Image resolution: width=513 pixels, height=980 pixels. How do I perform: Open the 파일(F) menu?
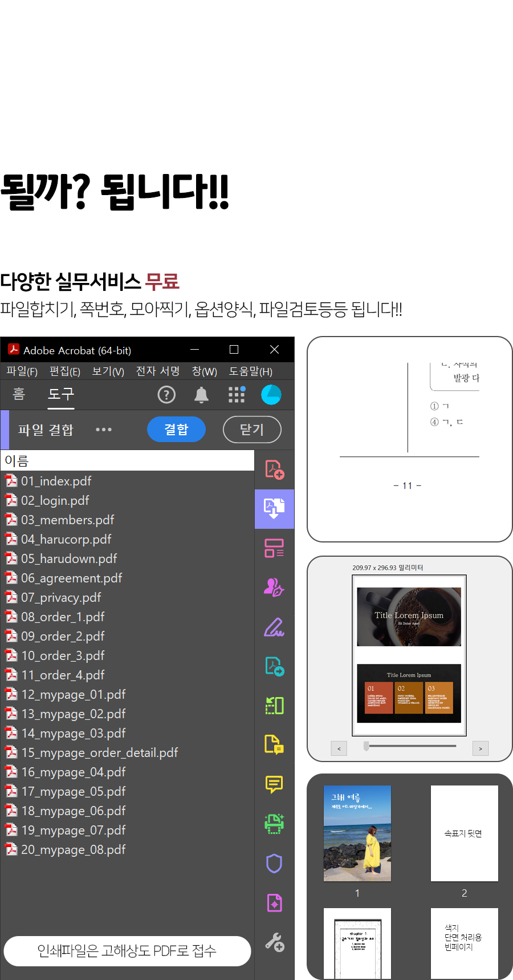[22, 371]
